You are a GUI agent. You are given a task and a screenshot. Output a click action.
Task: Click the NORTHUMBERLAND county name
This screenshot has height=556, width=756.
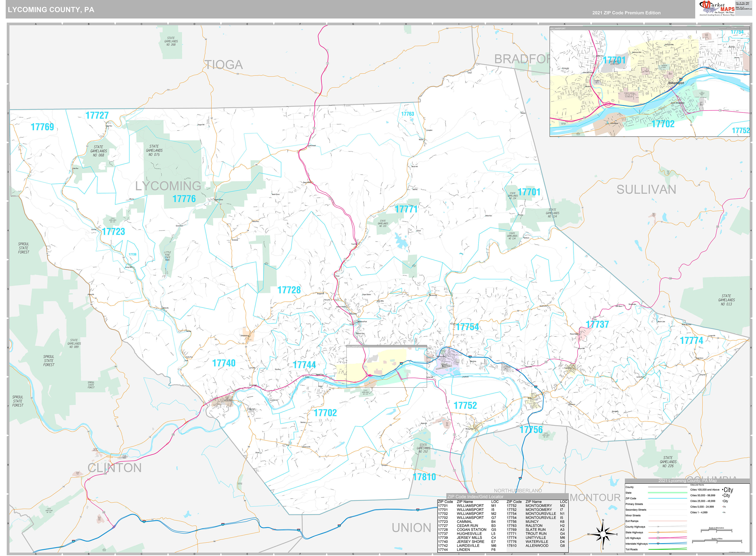518,491
